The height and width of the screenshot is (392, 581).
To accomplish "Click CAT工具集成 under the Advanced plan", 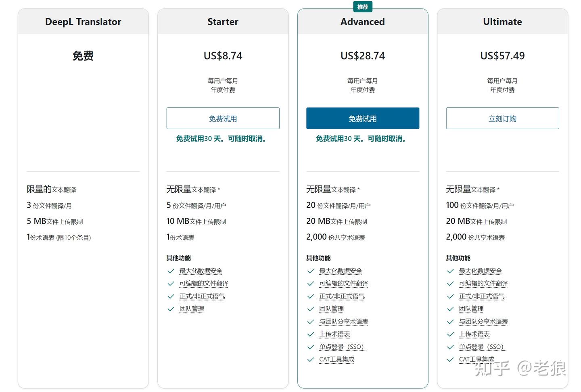I will (x=337, y=359).
